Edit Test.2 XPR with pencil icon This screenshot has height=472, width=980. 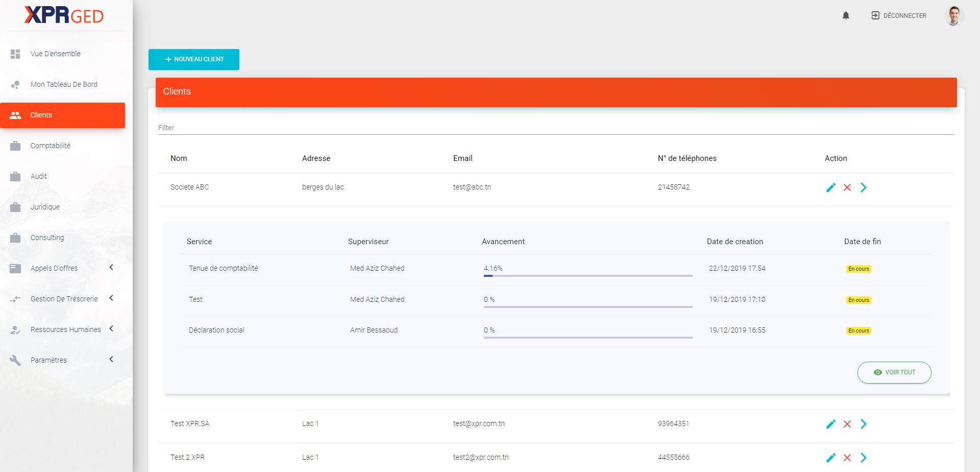(831, 458)
